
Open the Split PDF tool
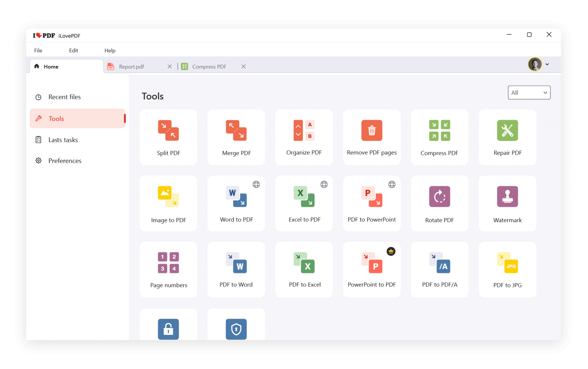click(168, 137)
